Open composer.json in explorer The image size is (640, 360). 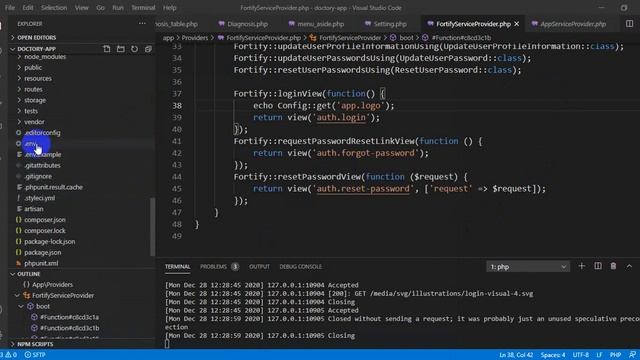pos(44,220)
